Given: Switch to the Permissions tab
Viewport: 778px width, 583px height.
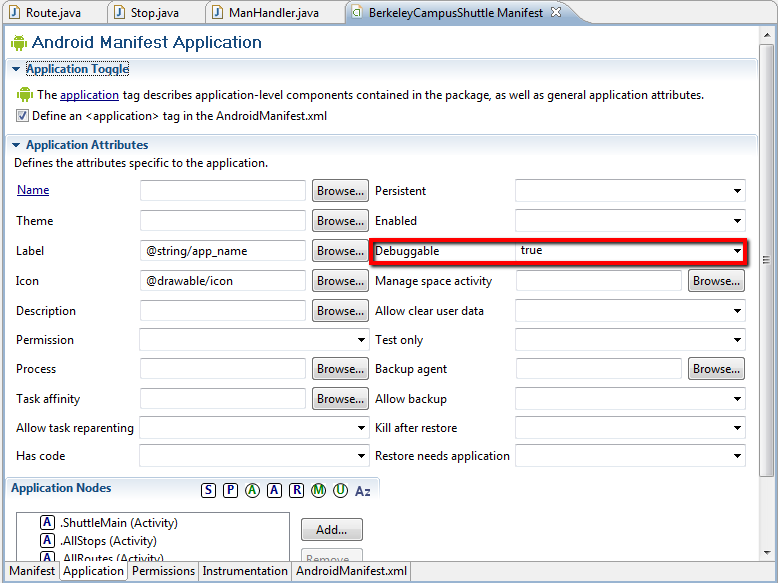Looking at the screenshot, I should pyautogui.click(x=163, y=571).
